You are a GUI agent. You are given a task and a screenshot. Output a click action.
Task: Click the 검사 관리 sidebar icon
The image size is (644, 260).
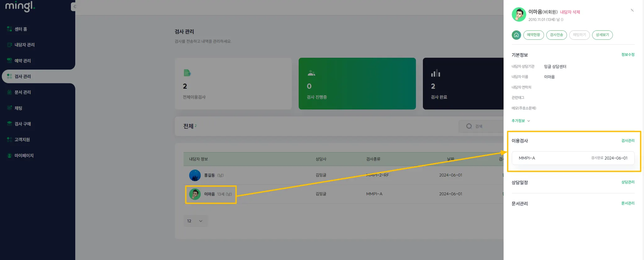pos(9,76)
